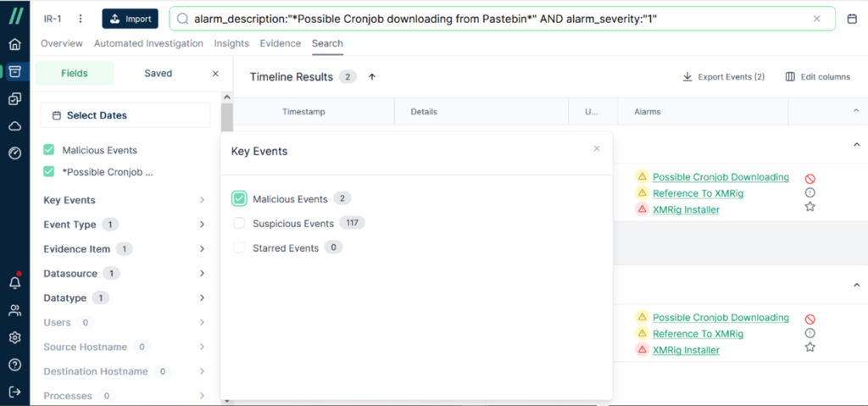The height and width of the screenshot is (406, 868).
Task: Click inside the search query field
Action: (502, 19)
